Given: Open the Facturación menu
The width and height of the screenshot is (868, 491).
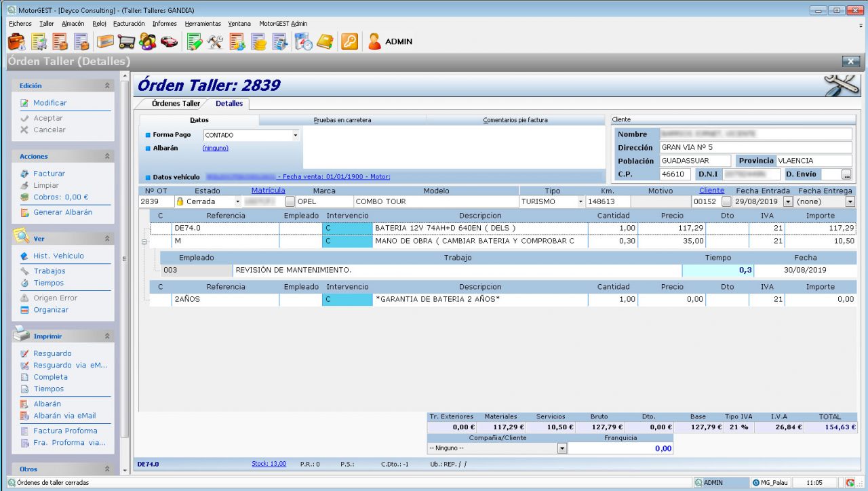Looking at the screenshot, I should pyautogui.click(x=129, y=24).
